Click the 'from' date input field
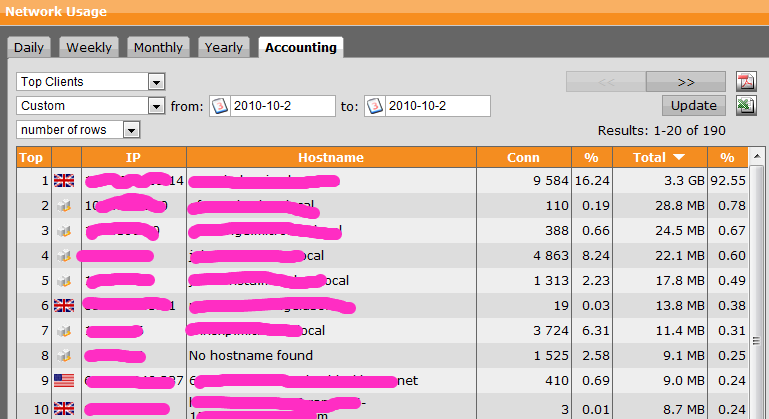Viewport: 769px width, 419px height. click(x=282, y=106)
